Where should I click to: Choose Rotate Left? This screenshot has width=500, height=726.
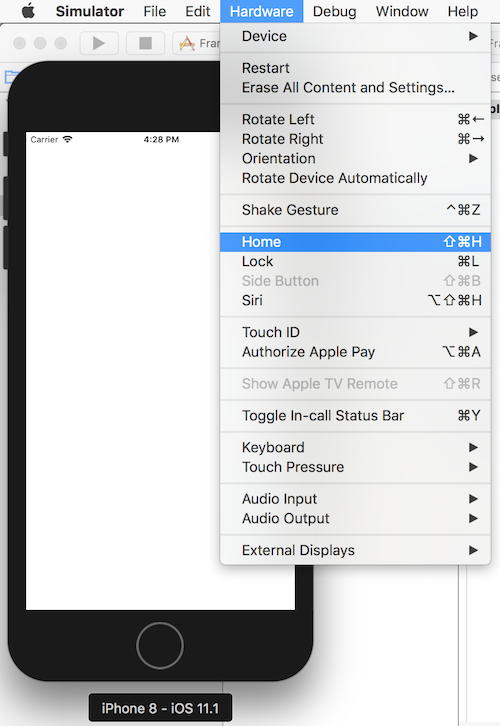(355, 119)
